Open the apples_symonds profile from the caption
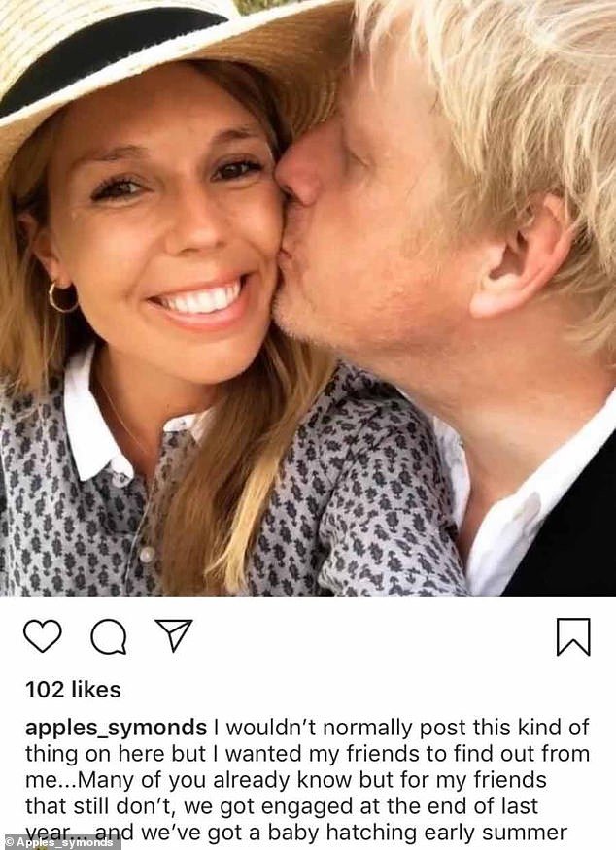 116,729
